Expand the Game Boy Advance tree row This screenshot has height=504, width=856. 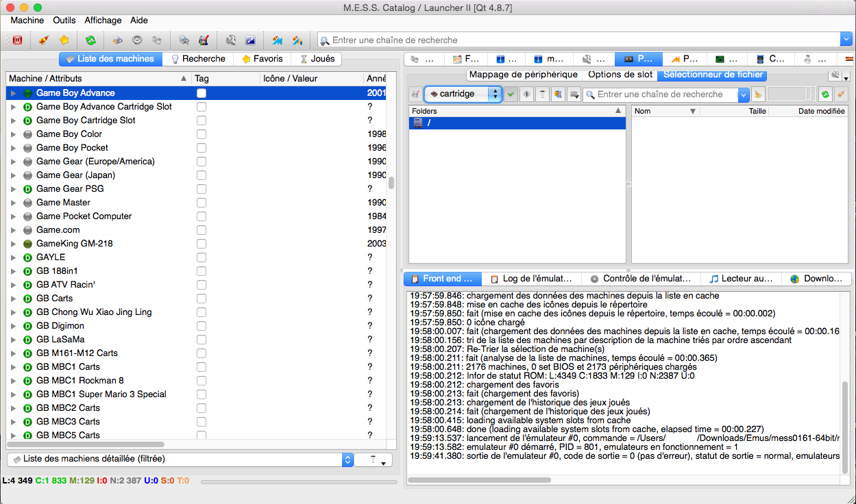point(13,93)
